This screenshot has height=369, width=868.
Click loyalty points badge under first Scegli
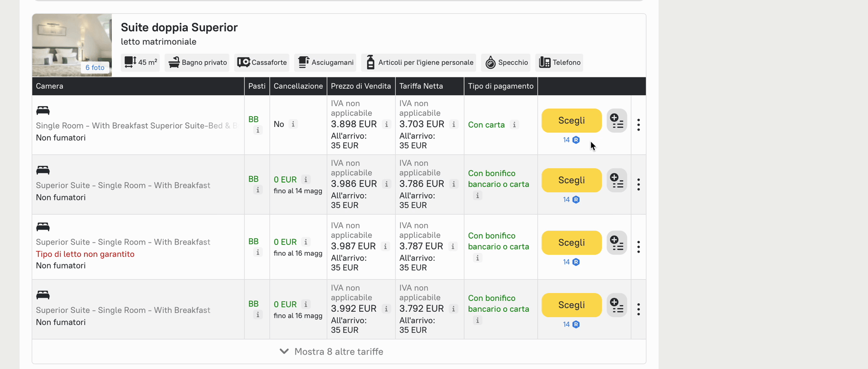tap(571, 140)
